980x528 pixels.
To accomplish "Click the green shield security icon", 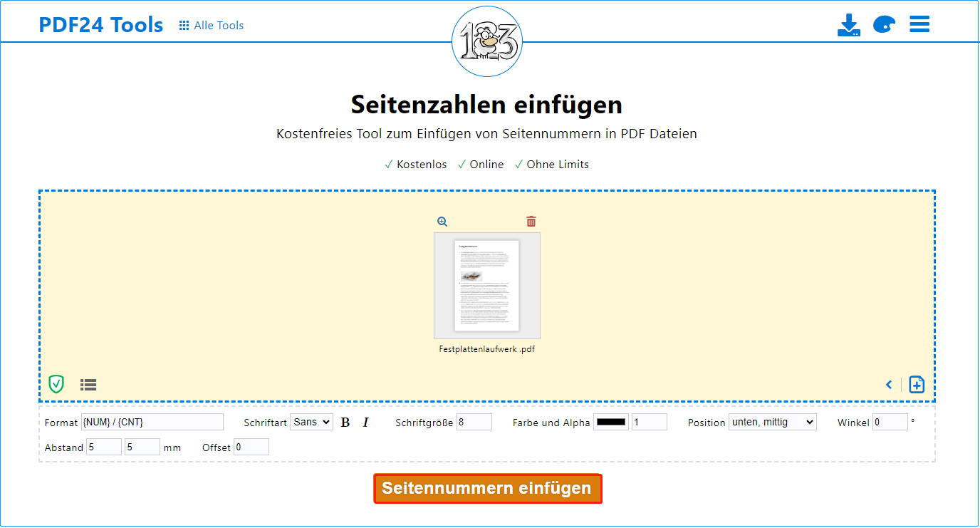I will (56, 384).
